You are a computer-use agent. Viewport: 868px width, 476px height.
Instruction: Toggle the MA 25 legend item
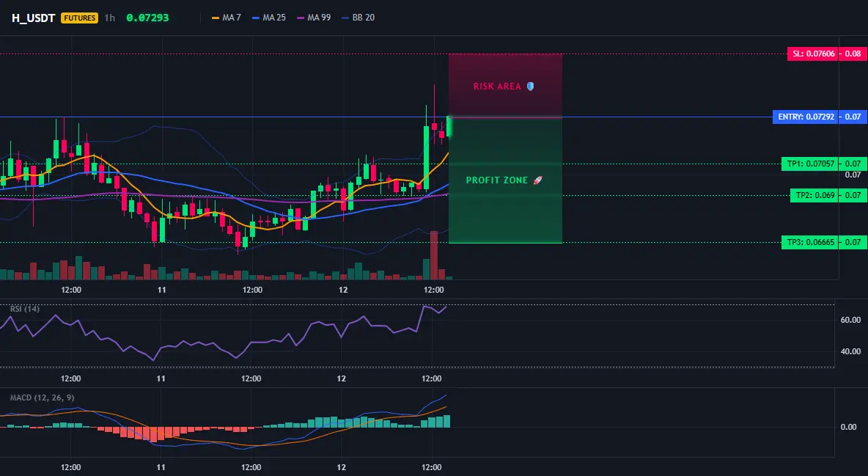(269, 18)
